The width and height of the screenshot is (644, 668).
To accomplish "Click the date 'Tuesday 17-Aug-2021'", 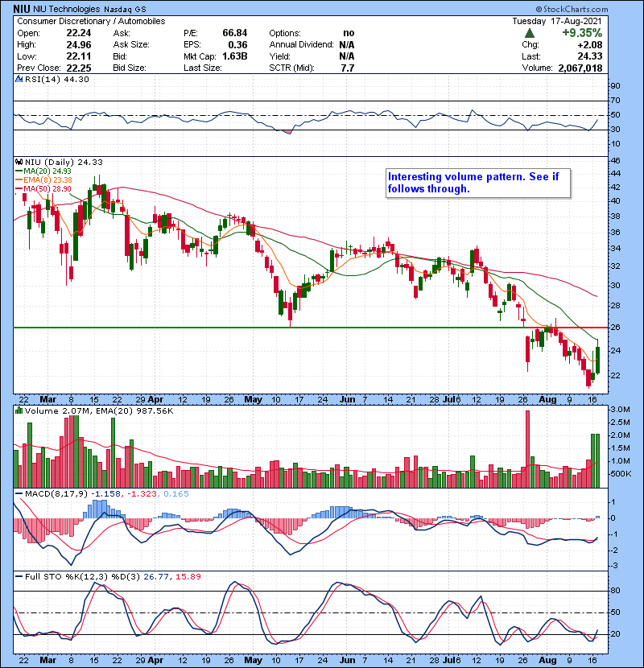I will click(x=557, y=21).
